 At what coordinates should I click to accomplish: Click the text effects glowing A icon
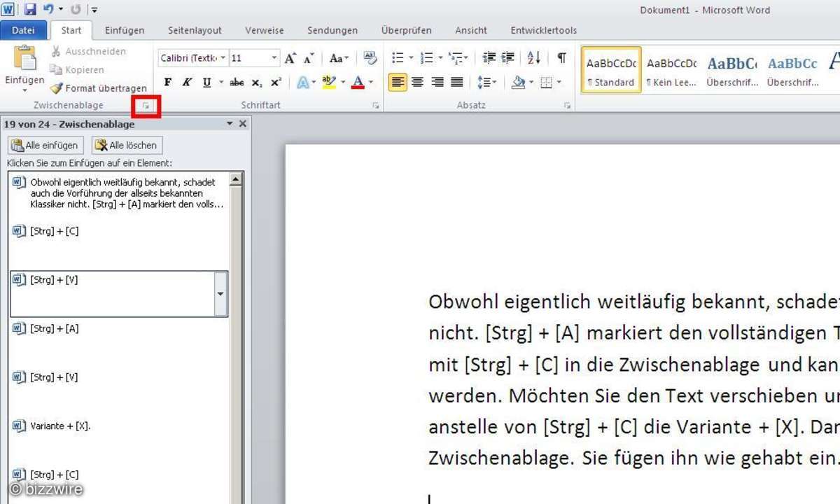click(x=303, y=82)
